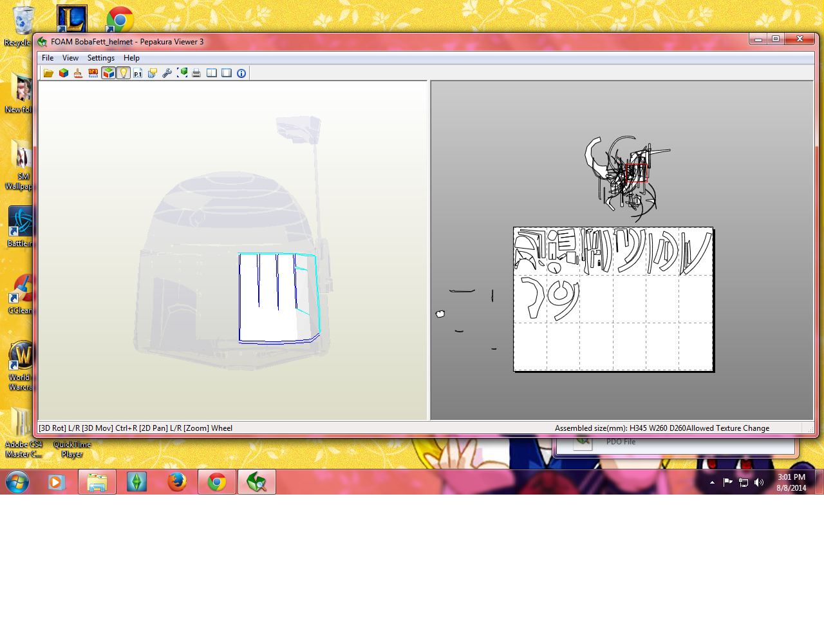The width and height of the screenshot is (824, 644).
Task: Open the Settings menu
Action: 101,58
